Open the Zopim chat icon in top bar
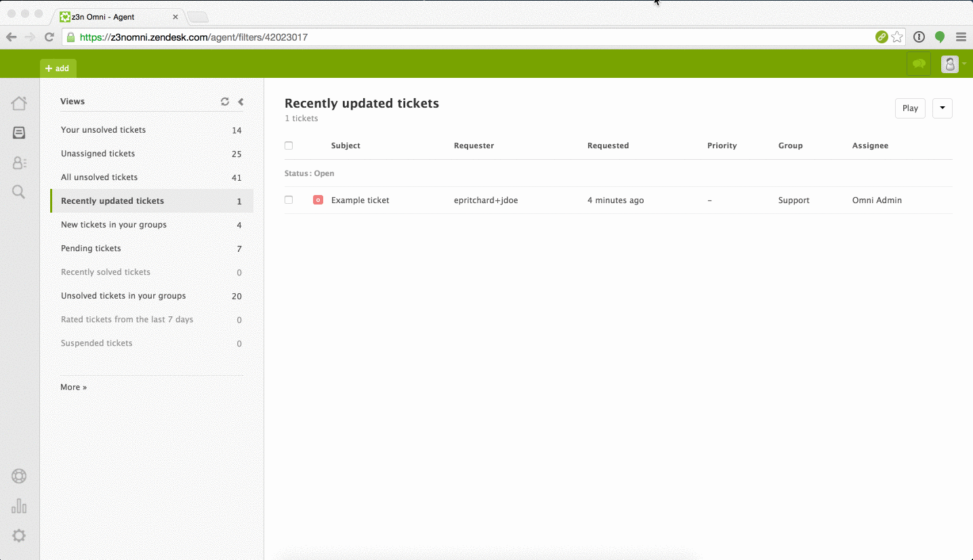973x560 pixels. pyautogui.click(x=919, y=63)
